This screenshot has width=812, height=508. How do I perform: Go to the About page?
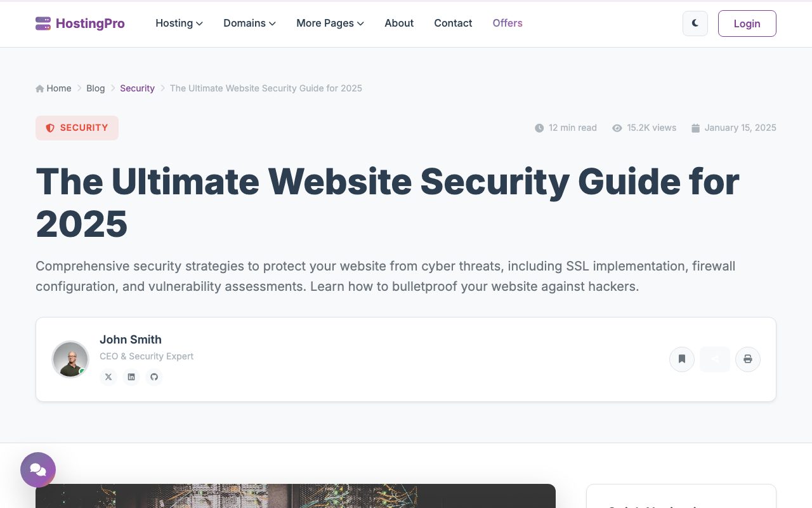click(x=399, y=23)
